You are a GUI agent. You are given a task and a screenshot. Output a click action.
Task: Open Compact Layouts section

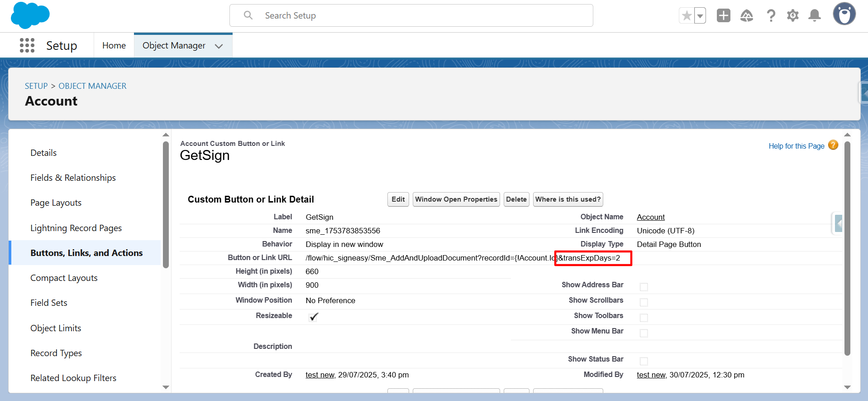(64, 278)
